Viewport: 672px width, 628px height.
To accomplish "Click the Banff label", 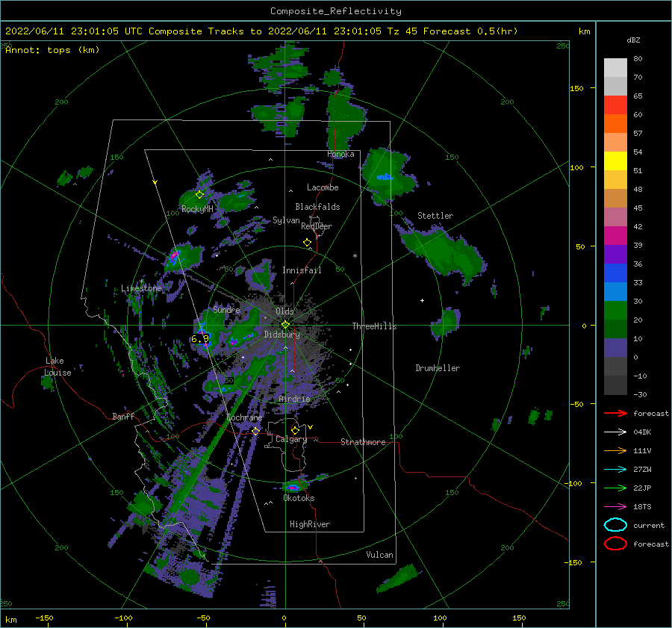I will point(123,416).
